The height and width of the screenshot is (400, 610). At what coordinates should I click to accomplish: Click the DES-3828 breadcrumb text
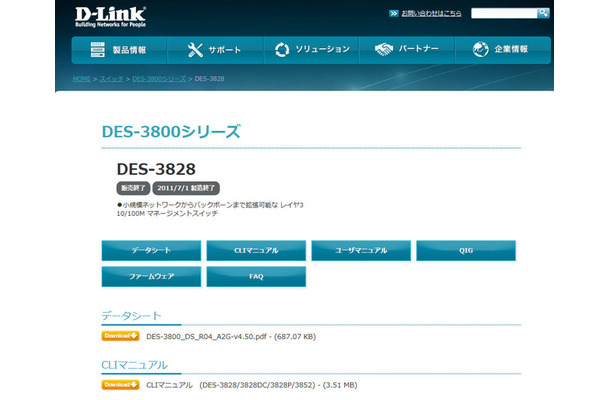click(x=209, y=79)
